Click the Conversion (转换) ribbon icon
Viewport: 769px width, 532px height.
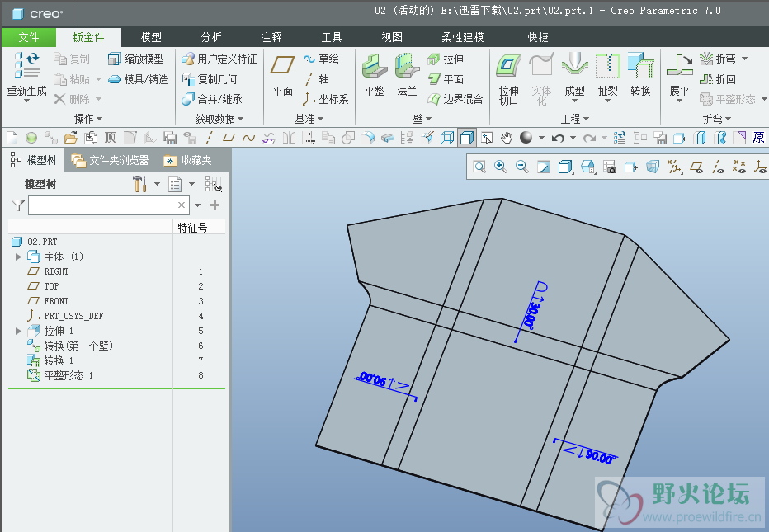(640, 66)
